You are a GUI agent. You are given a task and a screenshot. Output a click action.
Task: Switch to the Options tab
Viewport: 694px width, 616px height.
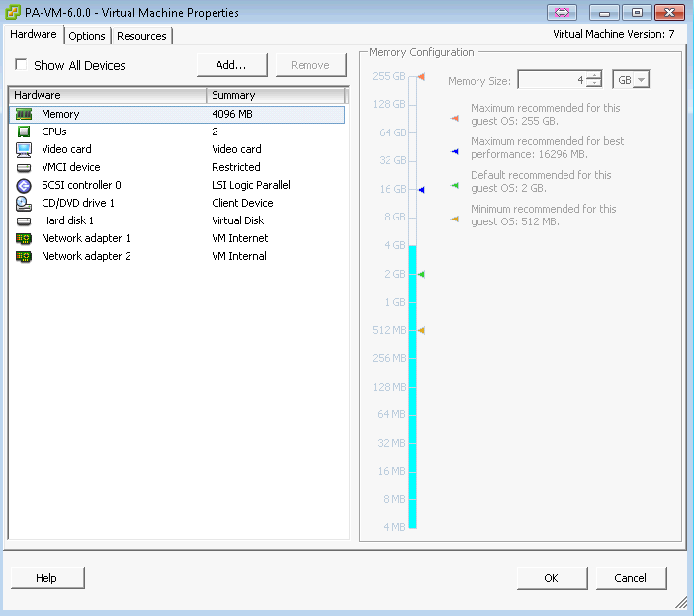tap(87, 36)
